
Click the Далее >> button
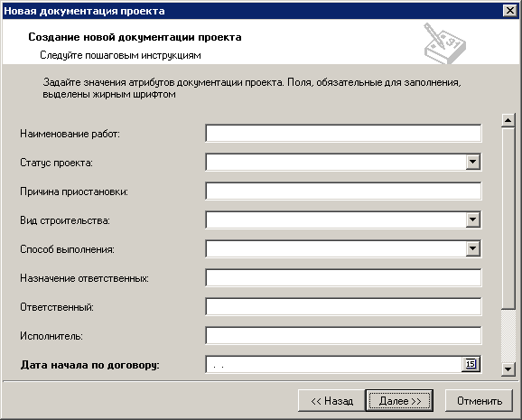(x=399, y=401)
